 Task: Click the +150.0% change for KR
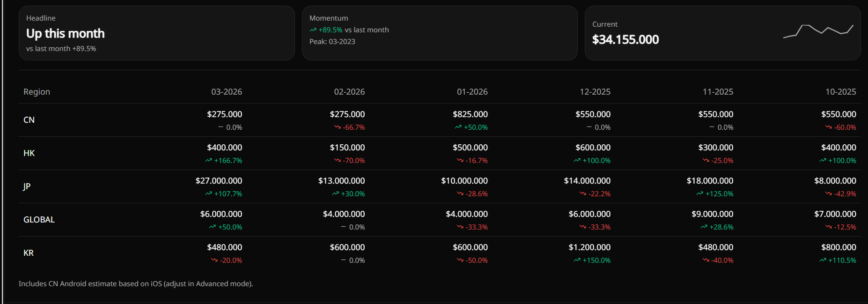[596, 260]
